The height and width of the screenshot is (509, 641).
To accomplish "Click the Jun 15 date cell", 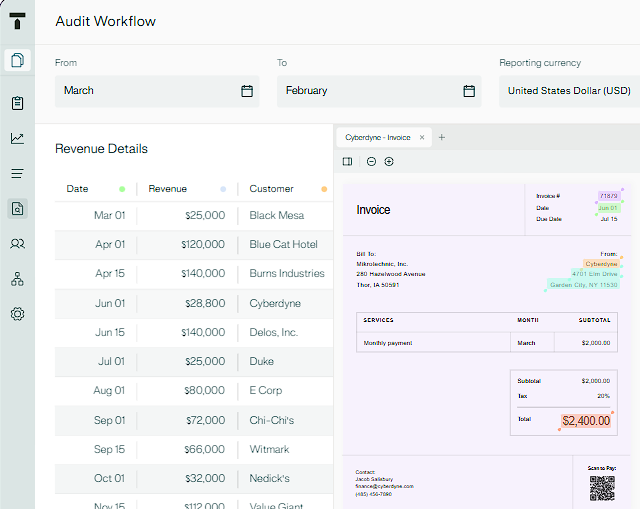I will [x=110, y=332].
